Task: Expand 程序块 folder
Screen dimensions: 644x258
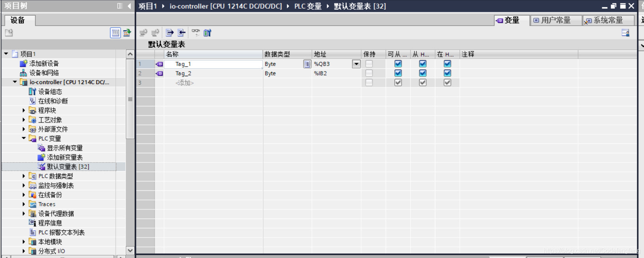Action: click(x=24, y=111)
